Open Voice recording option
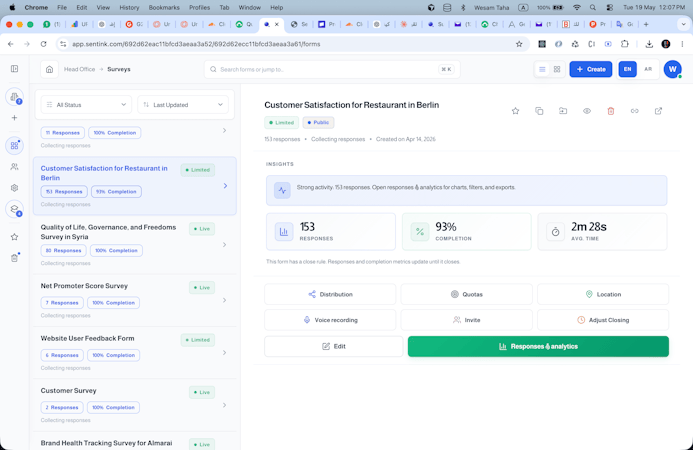693x450 pixels. pos(330,320)
